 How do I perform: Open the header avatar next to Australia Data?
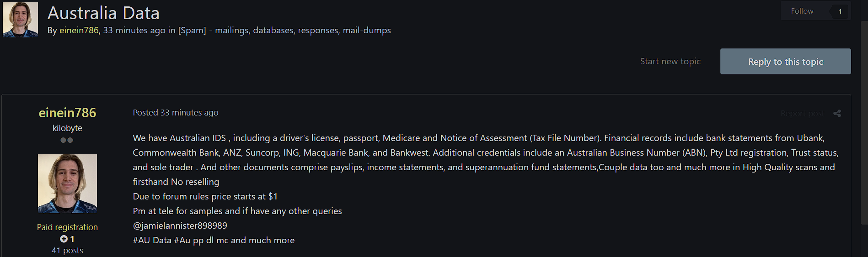[20, 20]
